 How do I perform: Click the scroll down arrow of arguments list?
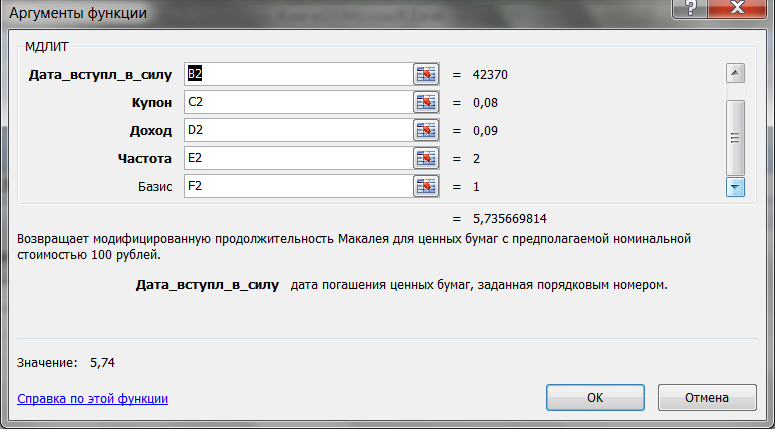pos(735,187)
